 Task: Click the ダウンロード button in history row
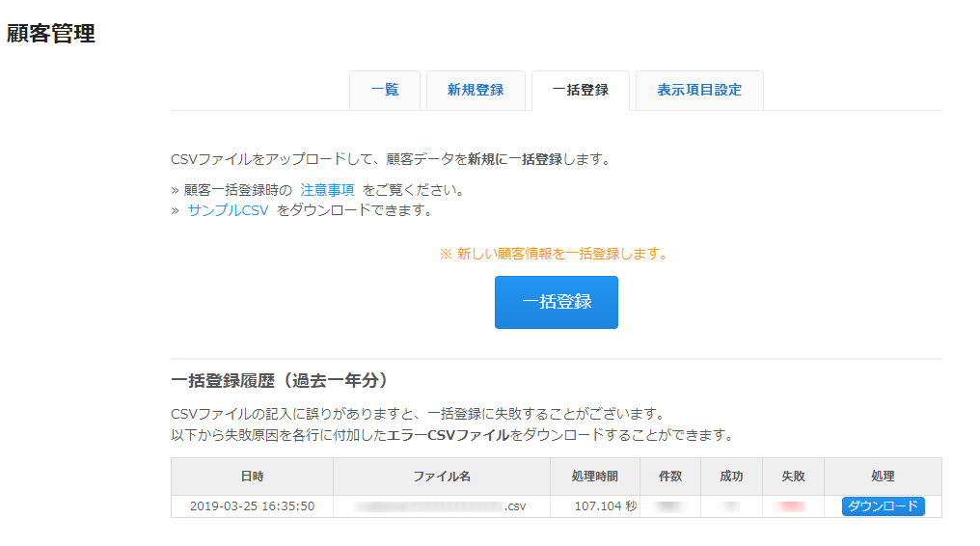884,506
